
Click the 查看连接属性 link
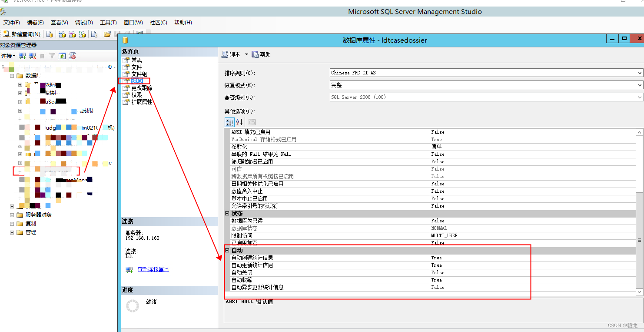[x=152, y=269]
